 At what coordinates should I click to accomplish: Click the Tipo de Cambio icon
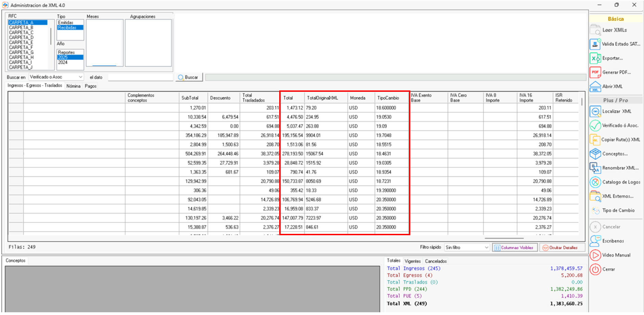[595, 211]
